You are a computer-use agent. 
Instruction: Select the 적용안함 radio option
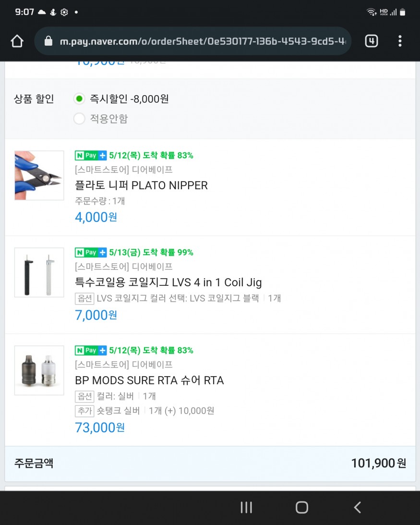tap(79, 119)
